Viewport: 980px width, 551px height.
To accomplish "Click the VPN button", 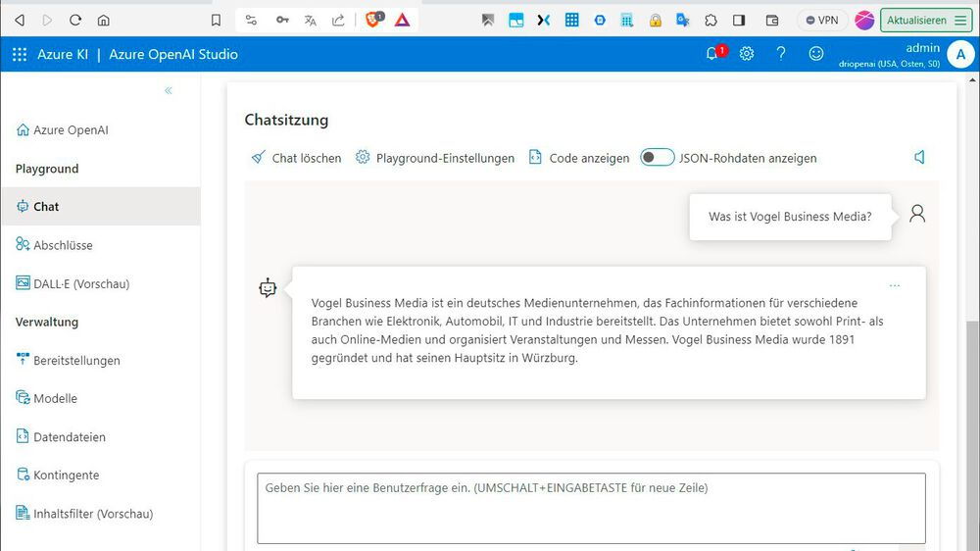I will tap(822, 20).
